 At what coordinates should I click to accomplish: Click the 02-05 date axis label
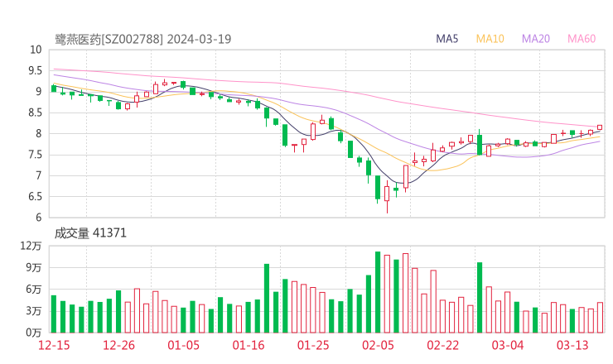[378, 345]
